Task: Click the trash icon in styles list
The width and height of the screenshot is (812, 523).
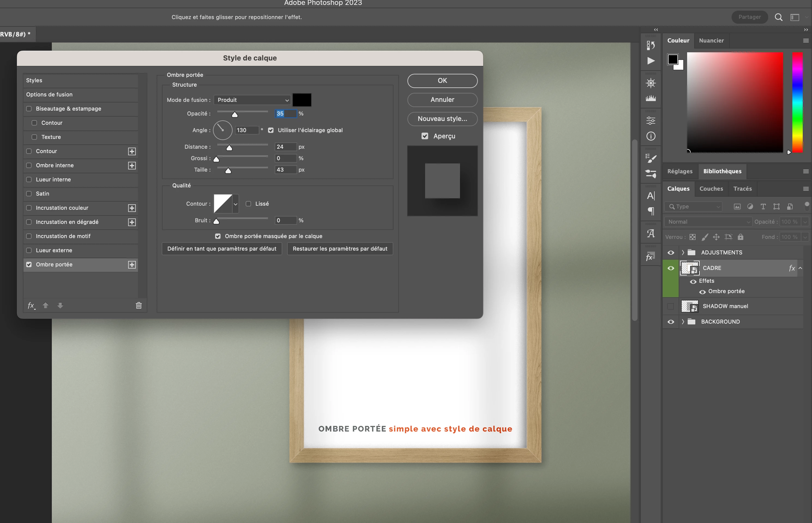Action: pyautogui.click(x=139, y=305)
